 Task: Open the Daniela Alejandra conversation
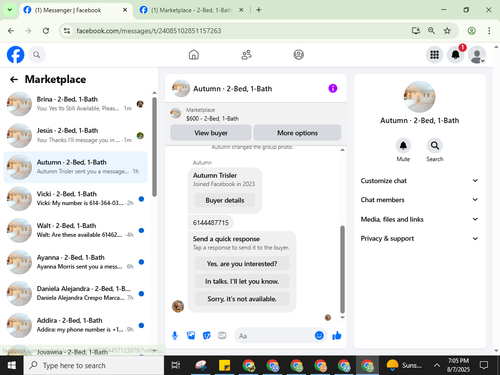(75, 293)
